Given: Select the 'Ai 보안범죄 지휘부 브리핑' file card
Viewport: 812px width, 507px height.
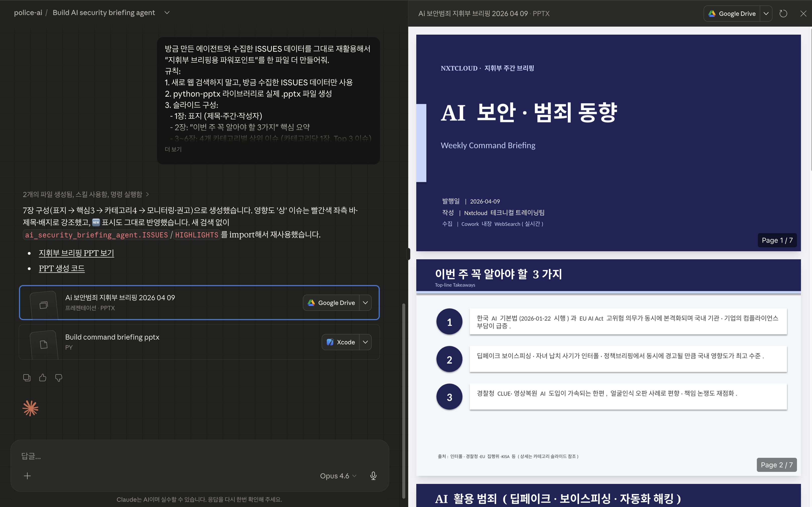Looking at the screenshot, I should 199,302.
